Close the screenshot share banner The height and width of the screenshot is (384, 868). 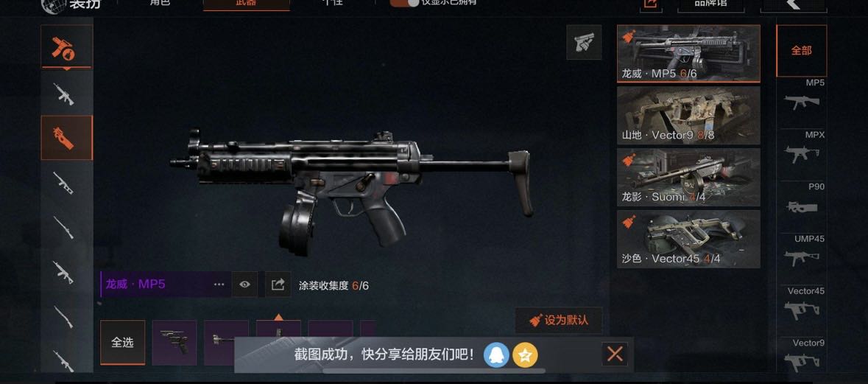tap(615, 354)
